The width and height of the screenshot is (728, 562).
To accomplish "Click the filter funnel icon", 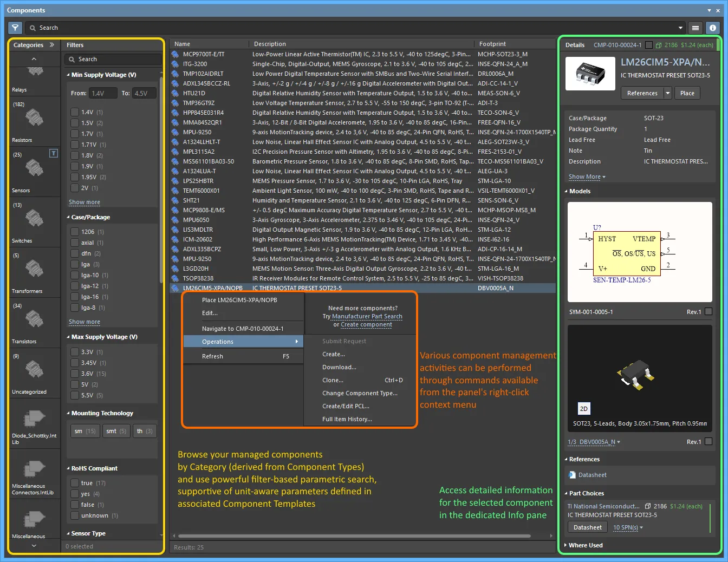I will 15,28.
